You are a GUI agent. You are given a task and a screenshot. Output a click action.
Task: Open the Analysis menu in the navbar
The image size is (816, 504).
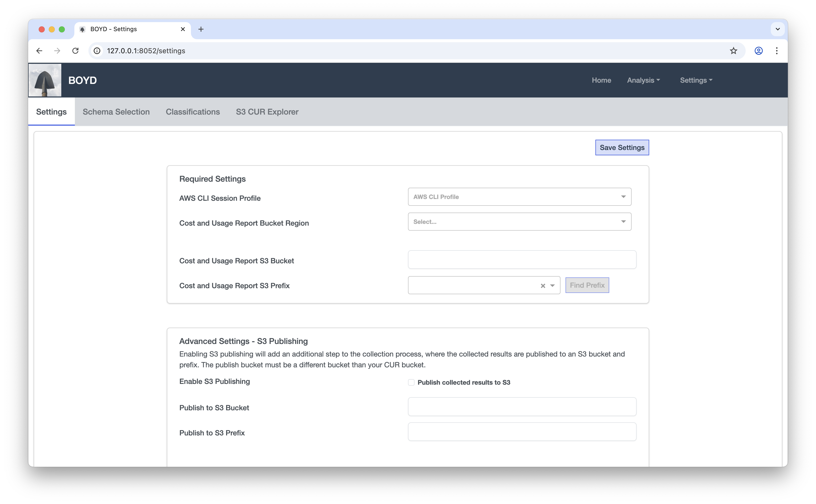(x=643, y=80)
